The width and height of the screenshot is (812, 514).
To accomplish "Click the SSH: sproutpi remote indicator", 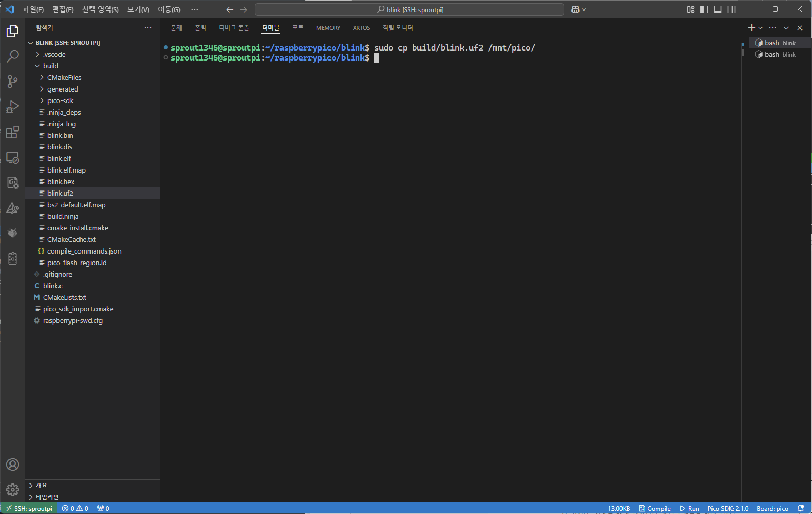I will (29, 508).
